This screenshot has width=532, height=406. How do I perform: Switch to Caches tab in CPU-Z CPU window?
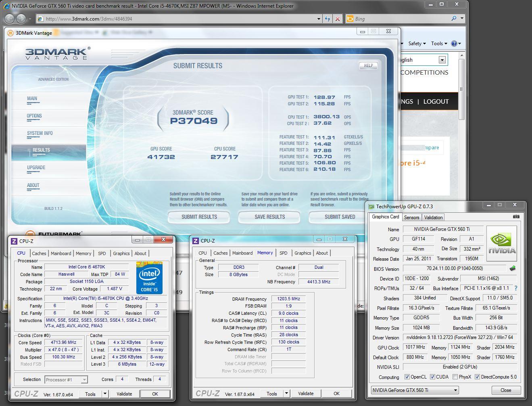pos(39,253)
